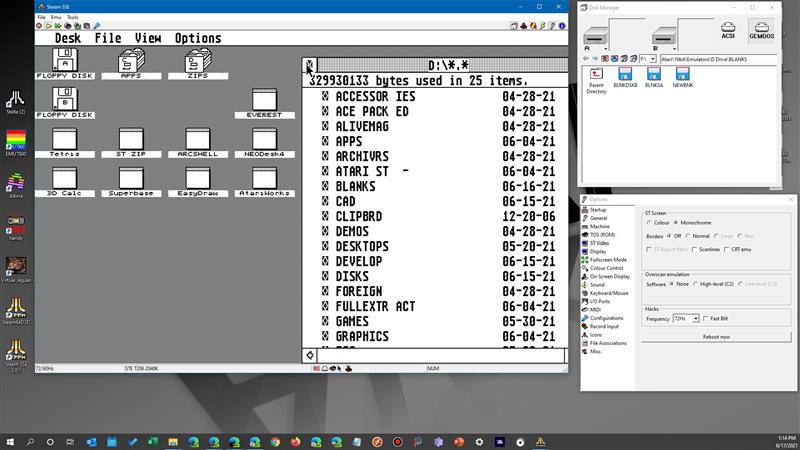Click the yellow run/play icon in Steem toolbar
The image size is (800, 450).
[x=48, y=26]
